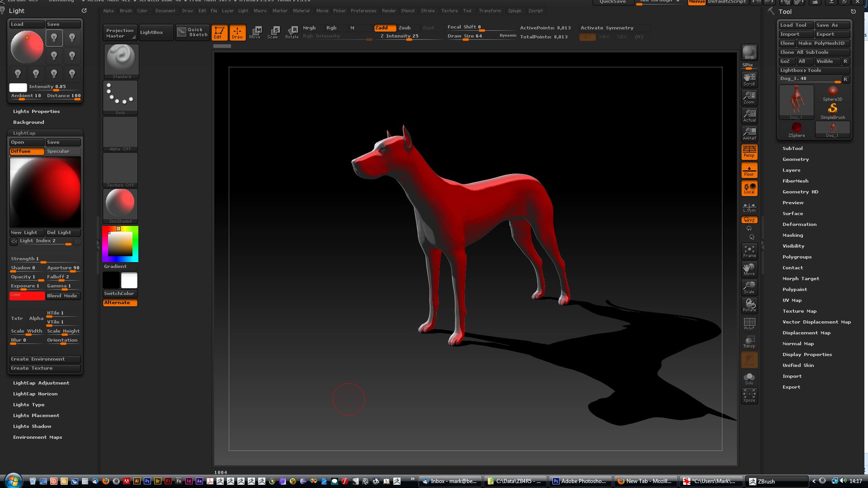Activate the Move tool on the top shelf
The width and height of the screenshot is (868, 488).
(255, 32)
